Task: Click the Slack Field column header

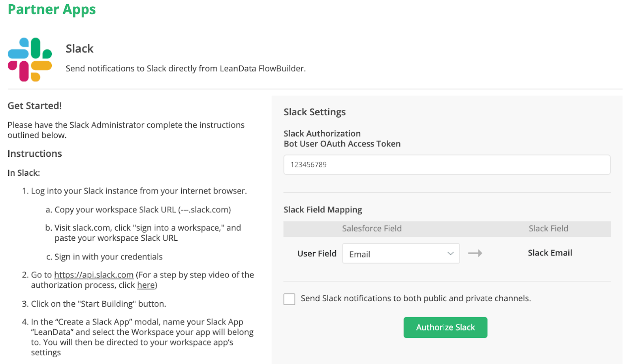Action: point(548,228)
